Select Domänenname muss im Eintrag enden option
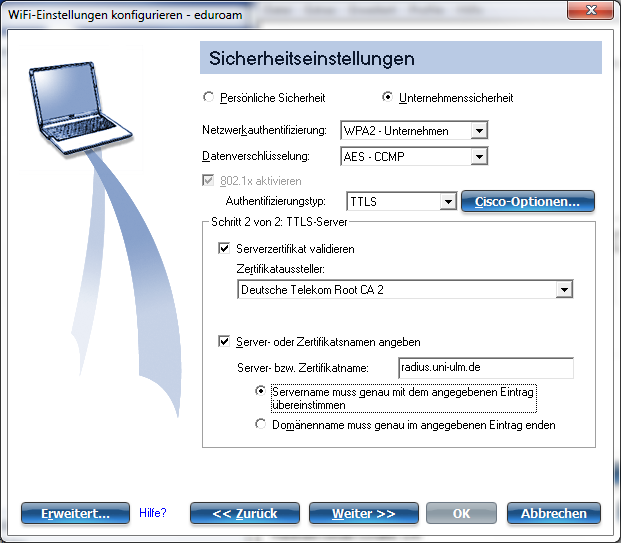621x543 pixels. pyautogui.click(x=261, y=425)
